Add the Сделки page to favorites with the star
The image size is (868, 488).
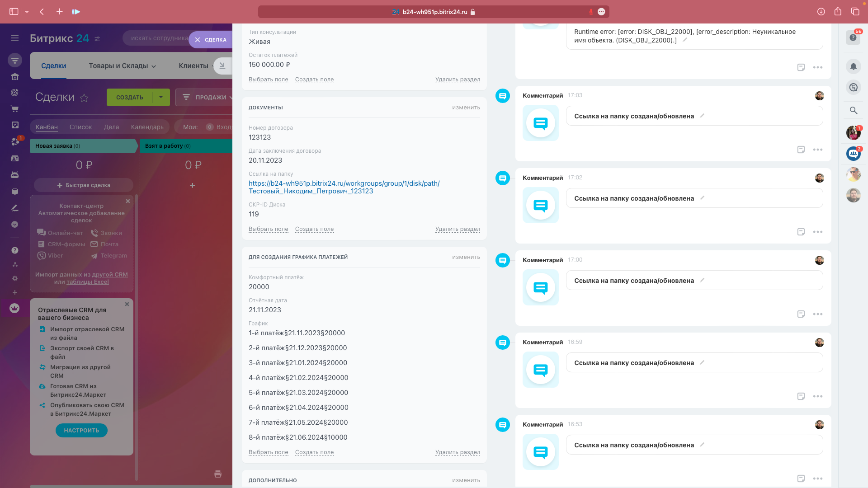coord(84,98)
